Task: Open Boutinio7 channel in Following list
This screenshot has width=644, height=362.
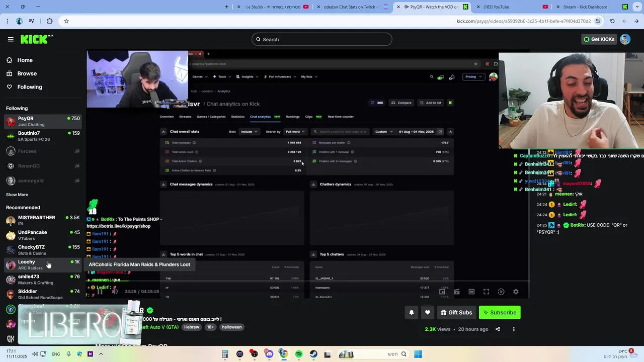Action: [x=43, y=136]
